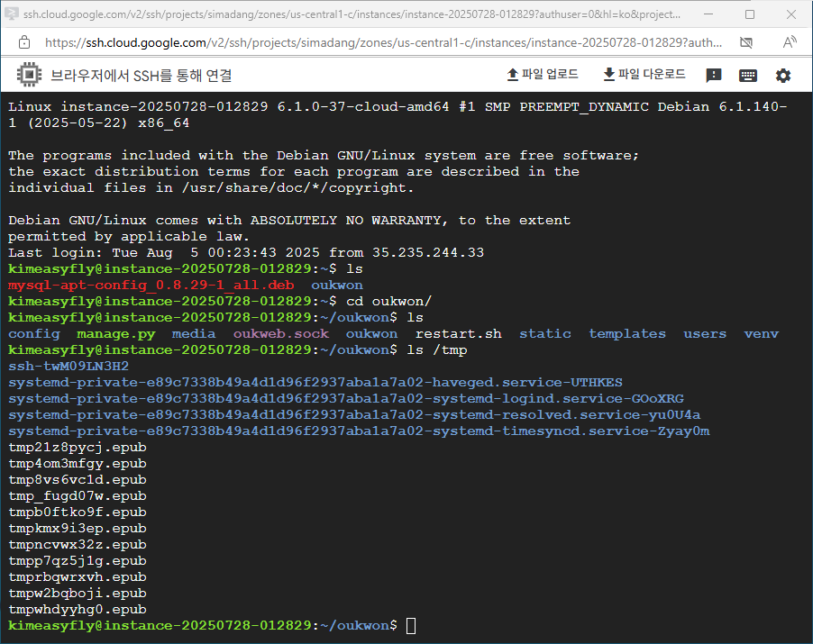813x644 pixels.
Task: Click the haveged.service-UTHKES directory line
Action: tap(315, 383)
